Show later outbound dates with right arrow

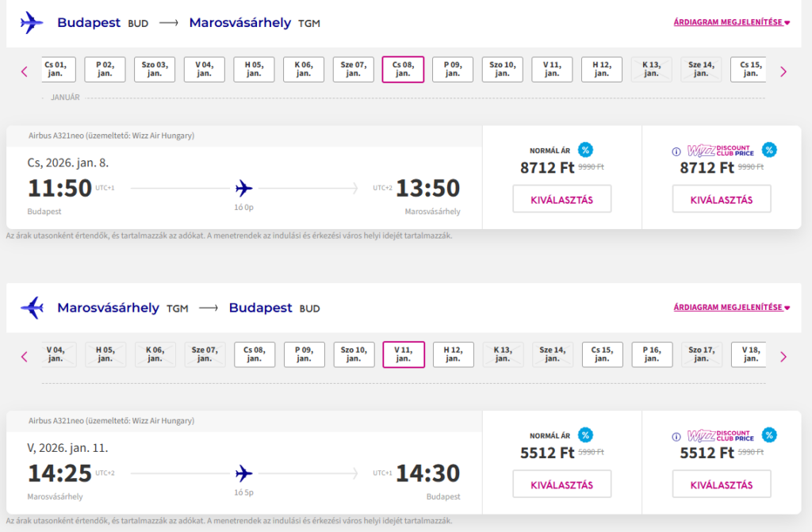[x=783, y=71]
